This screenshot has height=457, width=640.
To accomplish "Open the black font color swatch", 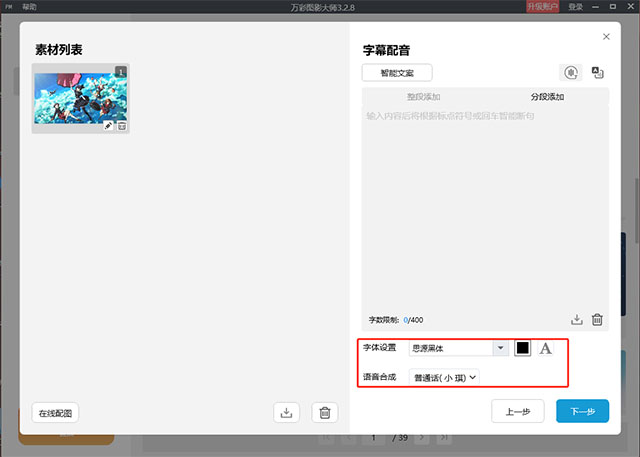I will [522, 348].
